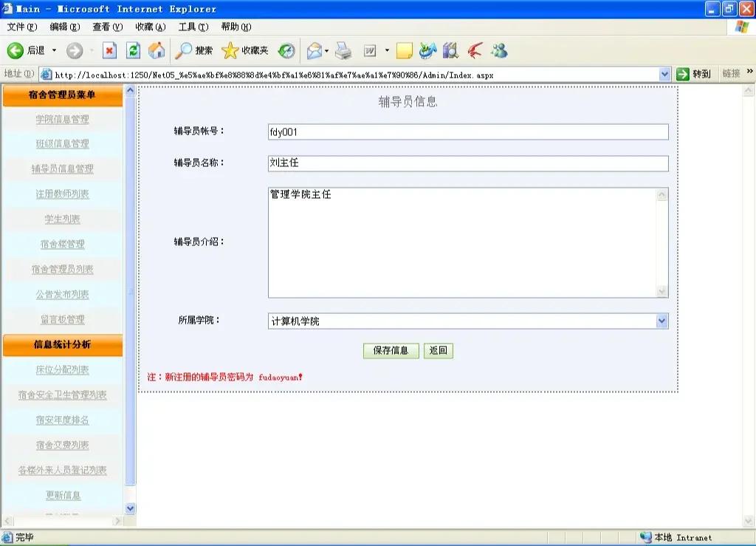Open Favorites (收藏夹) star button
Viewport: 756px width, 546px height.
click(245, 51)
